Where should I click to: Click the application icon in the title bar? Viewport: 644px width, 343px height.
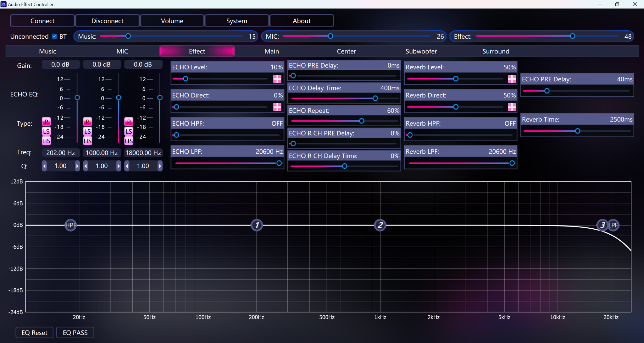coord(3,4)
